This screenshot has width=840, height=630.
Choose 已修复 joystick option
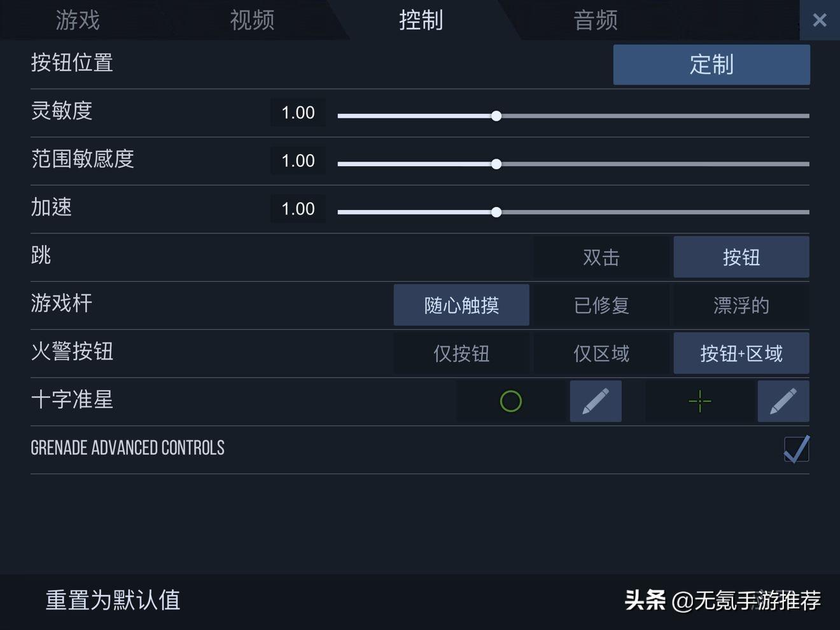601,305
